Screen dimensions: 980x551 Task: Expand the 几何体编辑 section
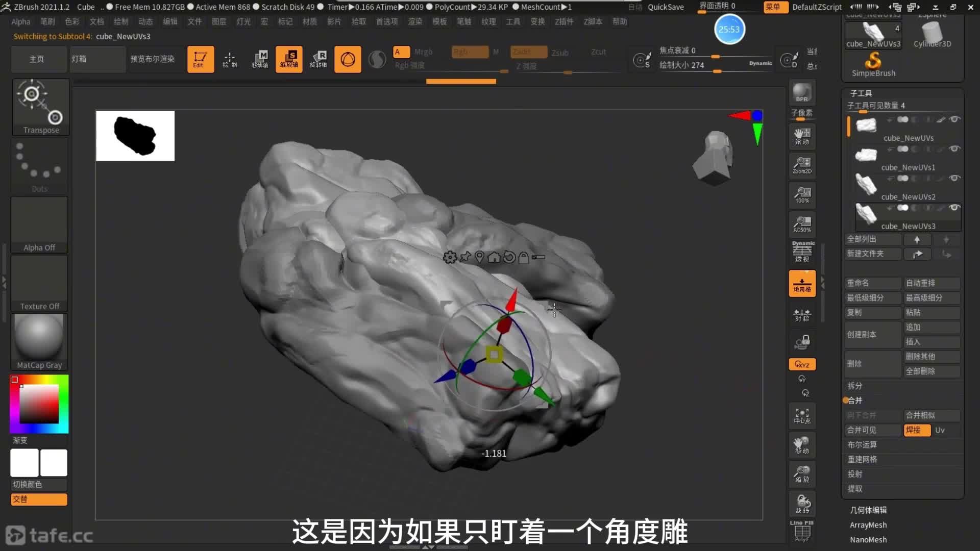pyautogui.click(x=868, y=510)
